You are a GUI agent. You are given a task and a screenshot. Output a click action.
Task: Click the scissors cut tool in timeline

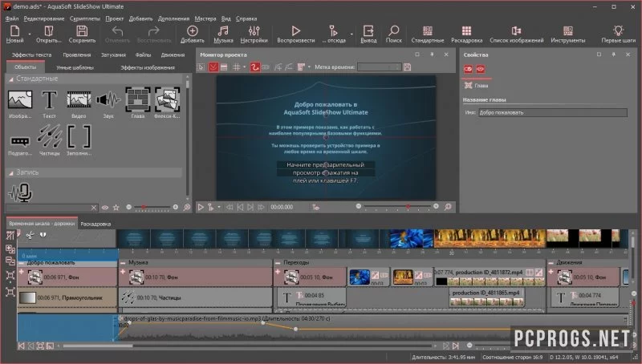tap(30, 235)
